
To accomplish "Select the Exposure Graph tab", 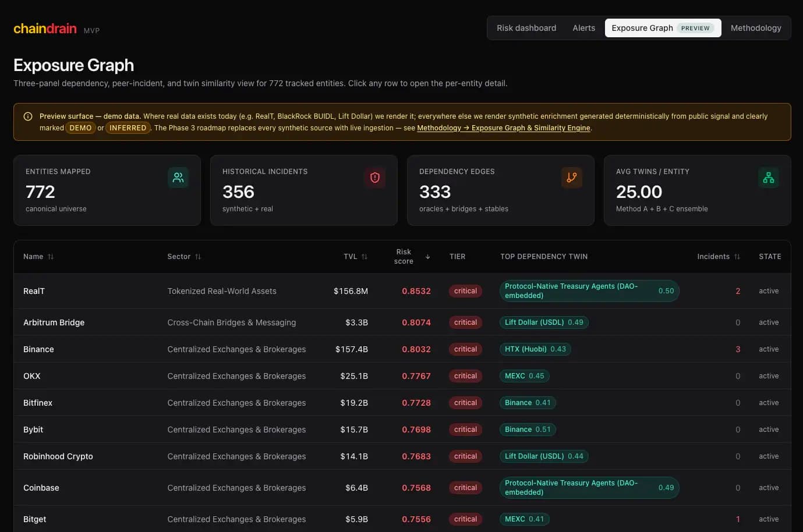I will pyautogui.click(x=663, y=28).
